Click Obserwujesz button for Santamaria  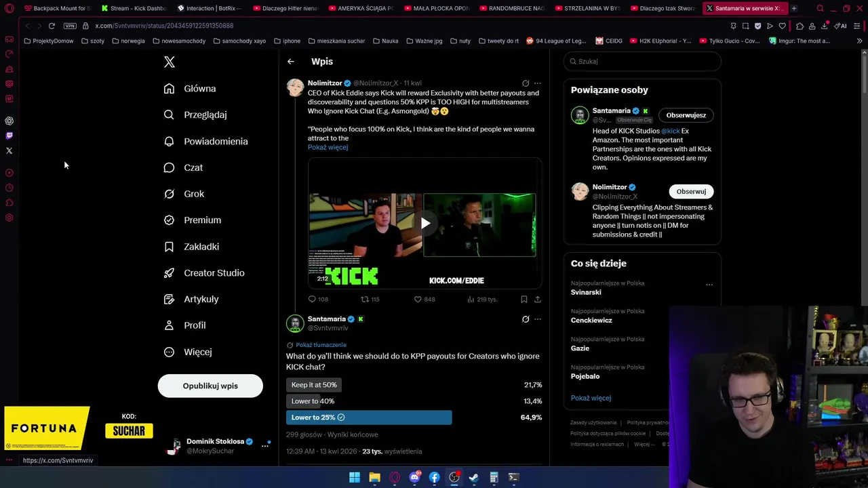coord(686,115)
